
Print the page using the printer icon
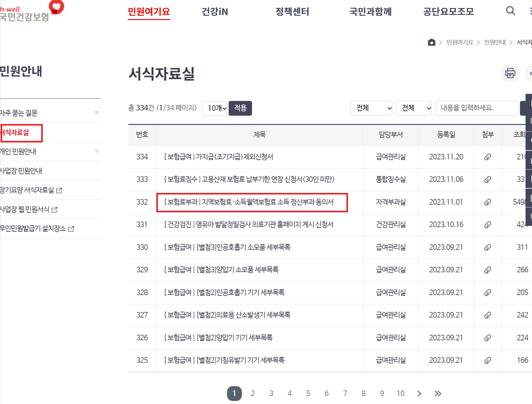point(510,73)
